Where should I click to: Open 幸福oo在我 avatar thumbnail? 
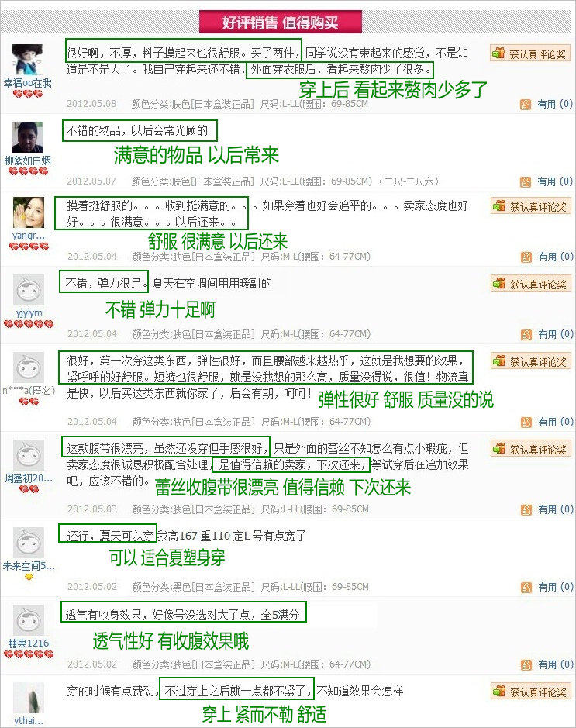28,60
